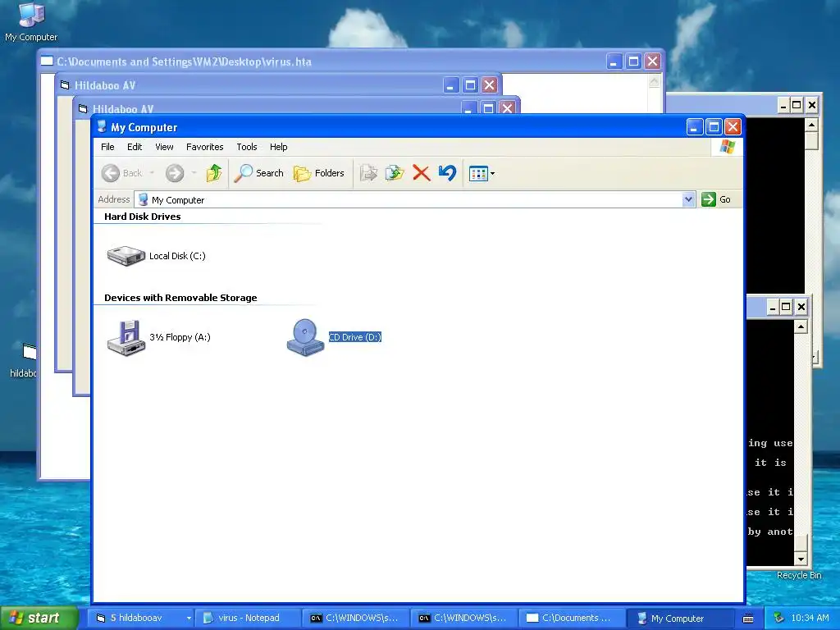Select the CD Drive (D:) disc icon
This screenshot has height=630, width=840.
[x=305, y=337]
